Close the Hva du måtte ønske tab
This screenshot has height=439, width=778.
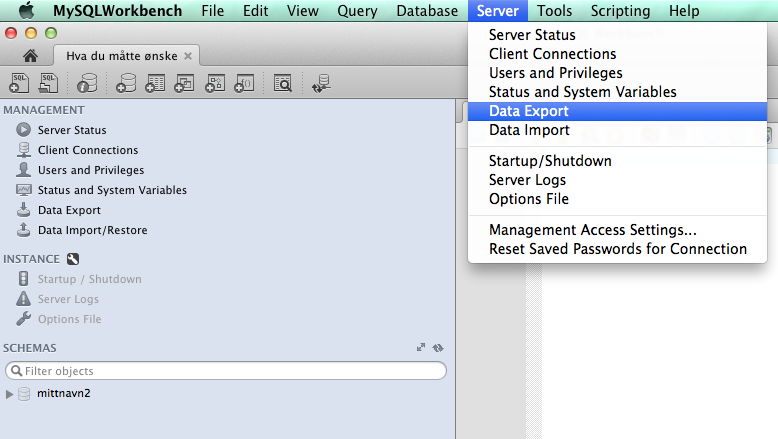[188, 56]
